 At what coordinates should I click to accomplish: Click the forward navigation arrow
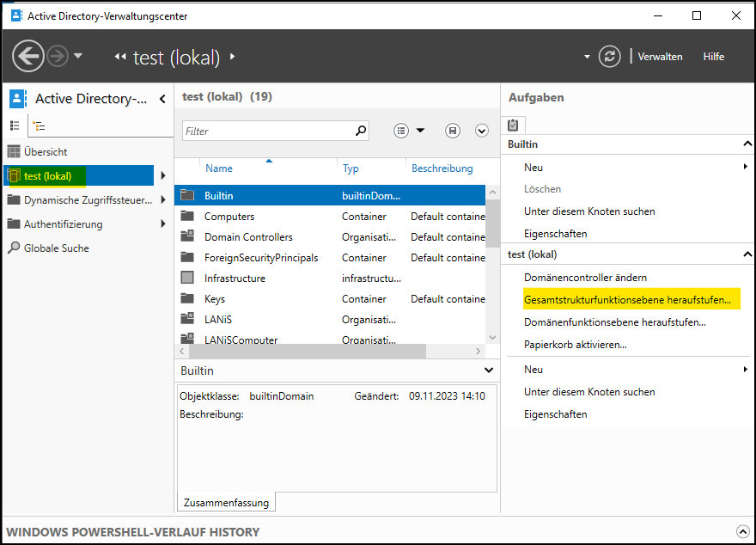58,57
